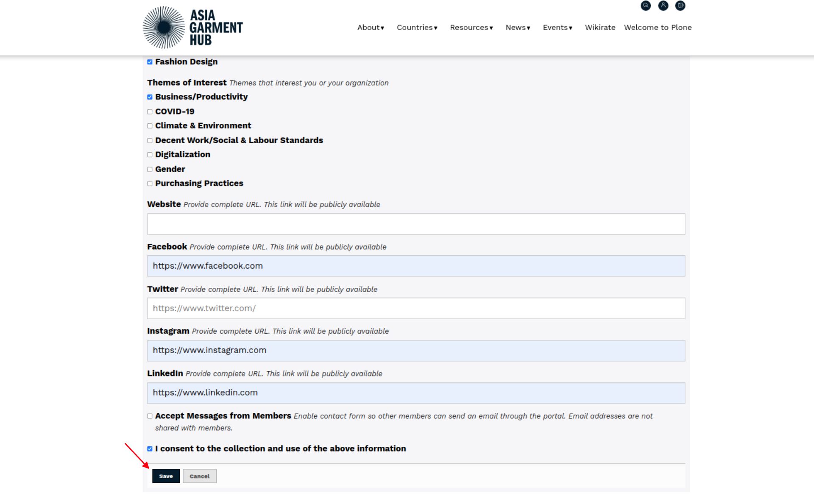The width and height of the screenshot is (814, 504).
Task: Open the Countries dropdown menu
Action: coord(417,28)
